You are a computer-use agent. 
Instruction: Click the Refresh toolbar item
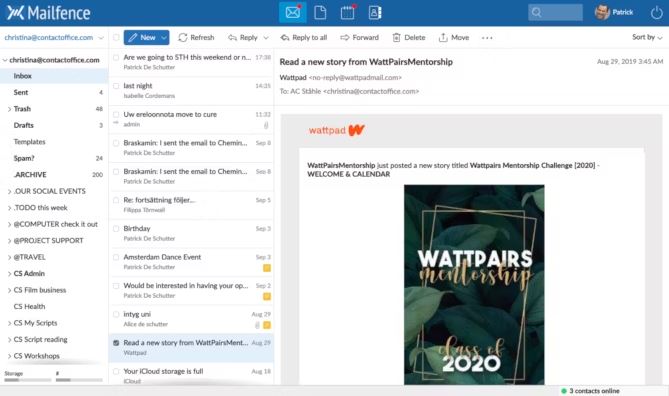(x=196, y=38)
